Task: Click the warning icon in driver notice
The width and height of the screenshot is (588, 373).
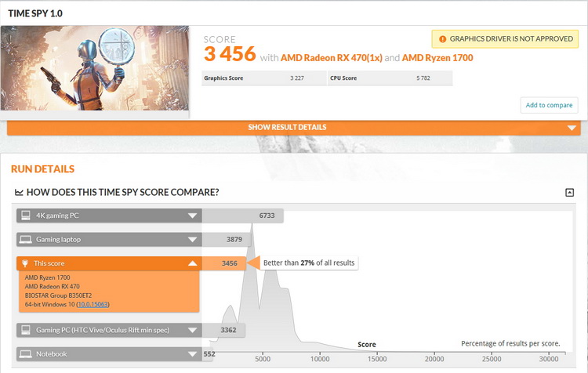Action: click(x=442, y=39)
